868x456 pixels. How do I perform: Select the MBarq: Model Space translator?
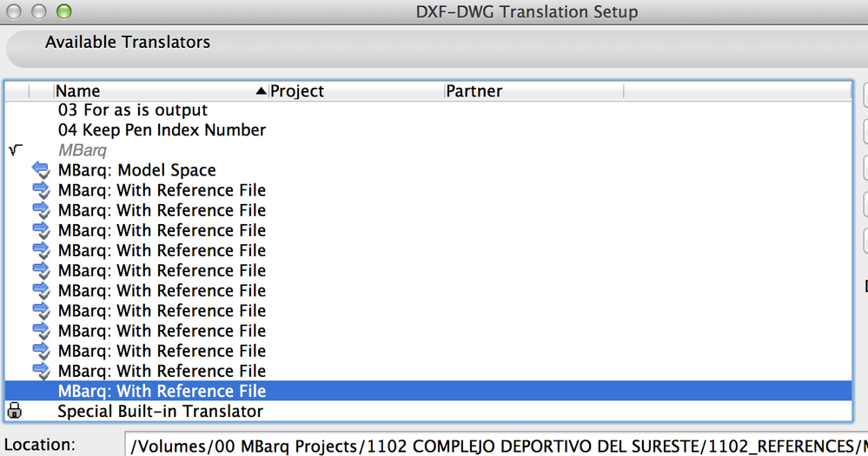pos(136,170)
